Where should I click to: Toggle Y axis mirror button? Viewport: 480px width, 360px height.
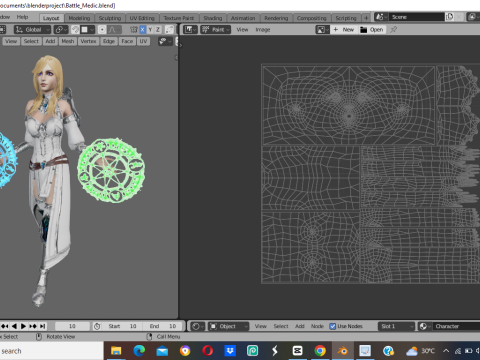pos(150,30)
